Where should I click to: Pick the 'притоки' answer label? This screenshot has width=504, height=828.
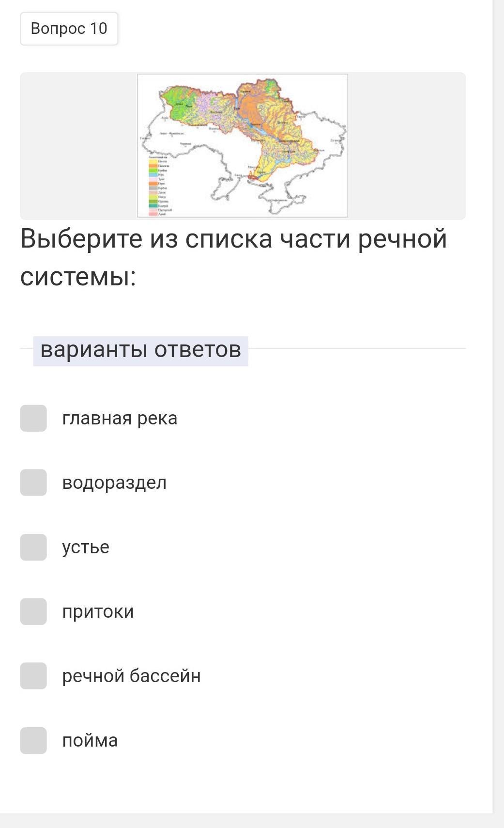tap(98, 611)
